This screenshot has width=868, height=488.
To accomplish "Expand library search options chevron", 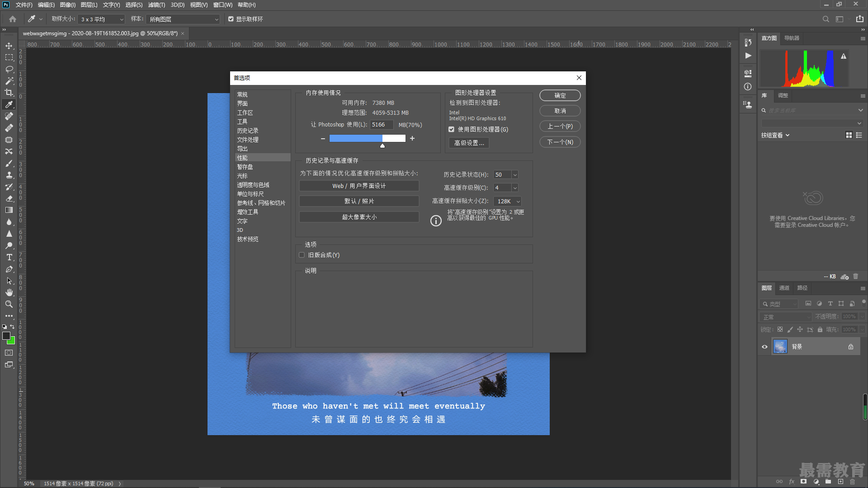I will point(860,110).
